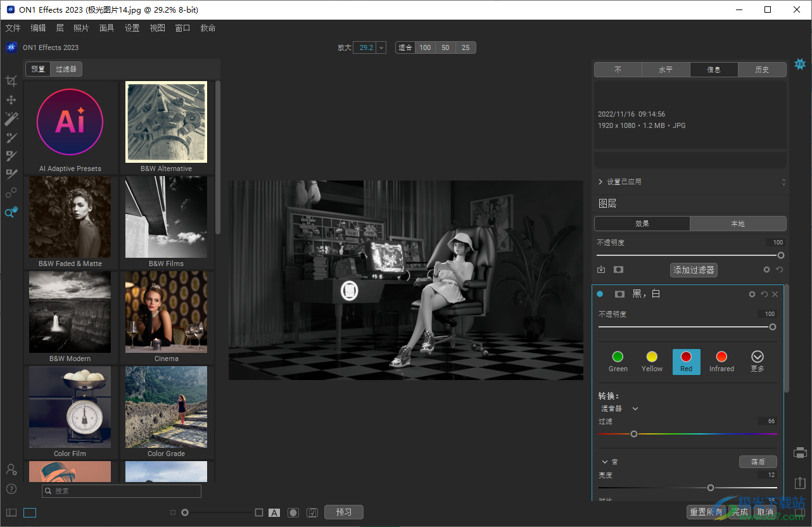Reset the 黑,白 filter with undo arrow
Screen dimensions: 812x527
tap(764, 295)
